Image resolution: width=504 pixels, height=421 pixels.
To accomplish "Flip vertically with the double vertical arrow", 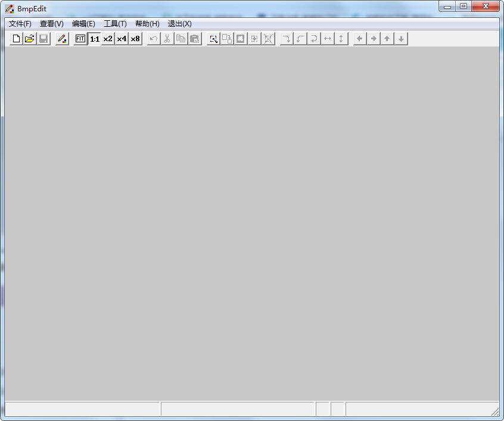I will (341, 39).
